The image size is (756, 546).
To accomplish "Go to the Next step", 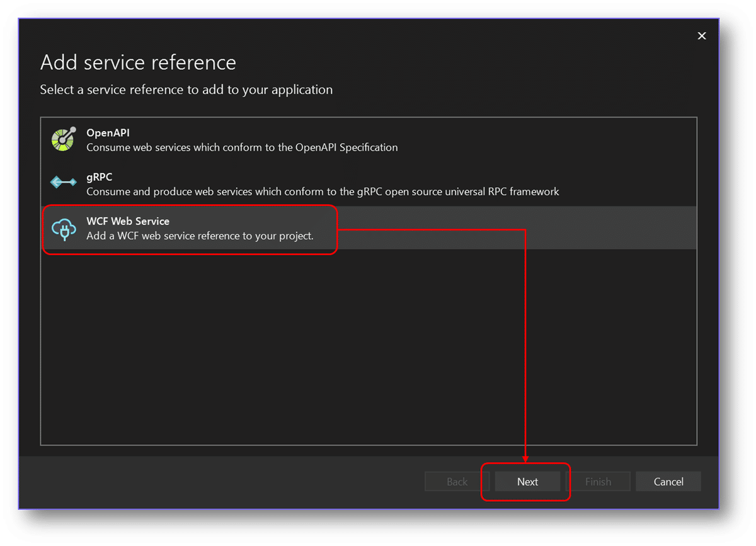I will point(527,482).
